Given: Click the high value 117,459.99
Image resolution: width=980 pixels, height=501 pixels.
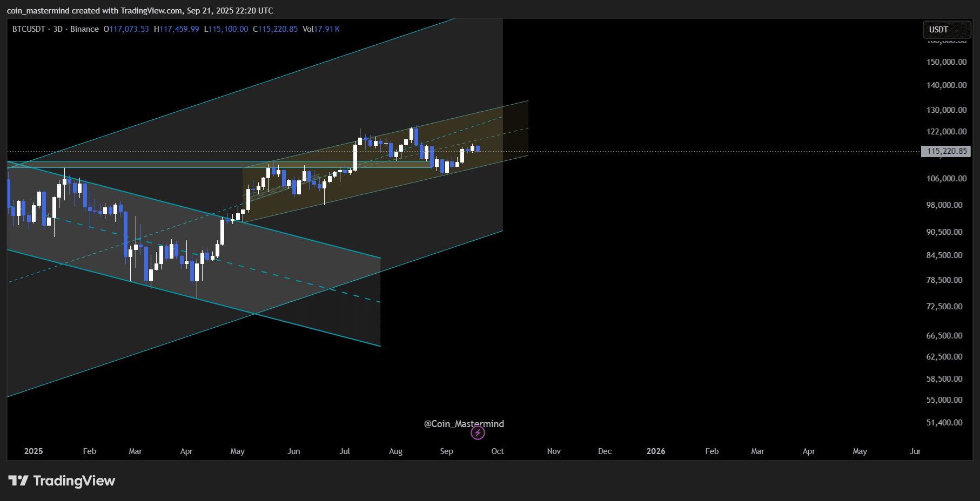Looking at the screenshot, I should tap(179, 29).
